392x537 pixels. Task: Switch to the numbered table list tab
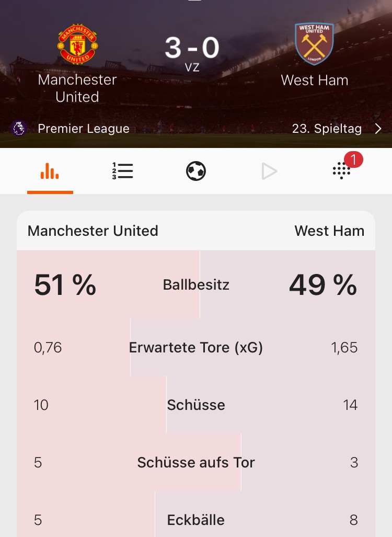123,171
